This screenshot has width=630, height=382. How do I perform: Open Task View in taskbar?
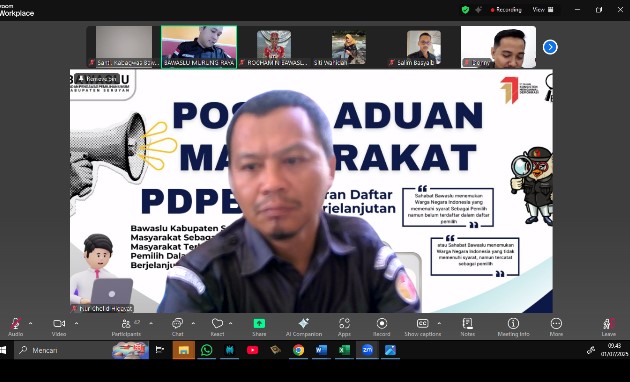[x=160, y=350]
